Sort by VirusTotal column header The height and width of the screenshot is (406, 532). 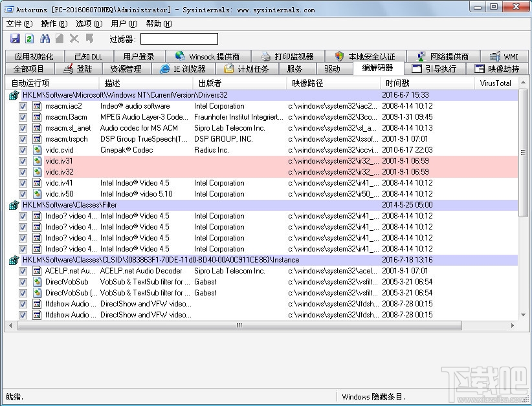point(496,83)
